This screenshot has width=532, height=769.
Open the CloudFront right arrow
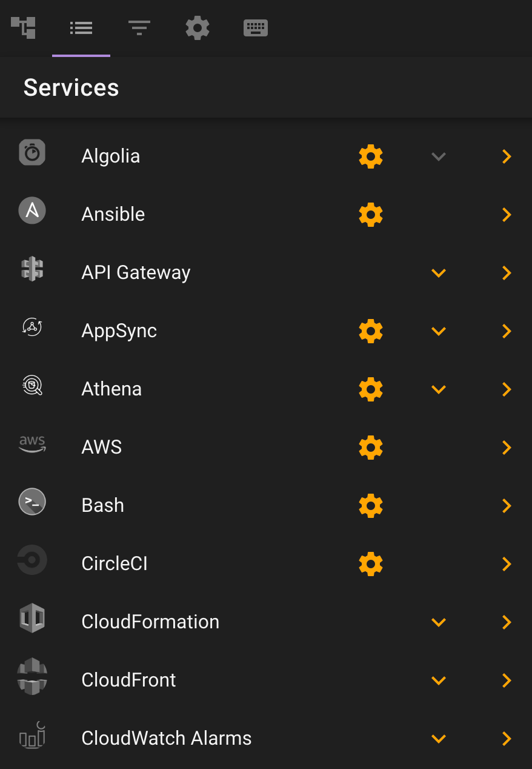coord(507,680)
